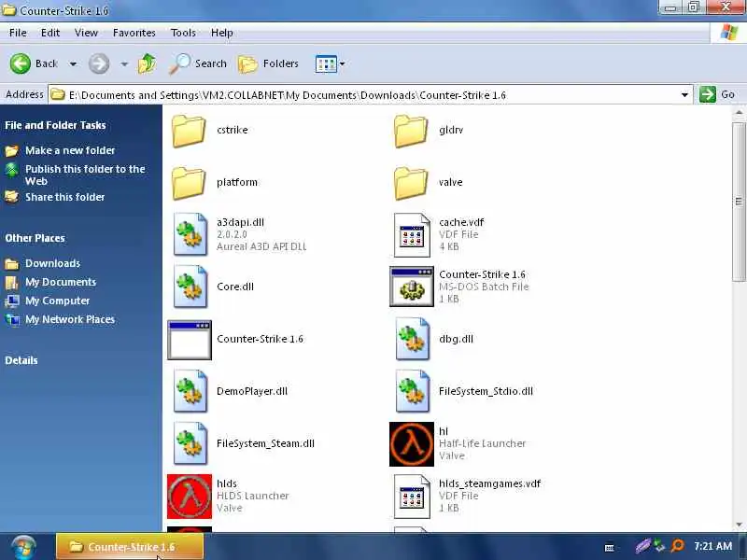
Task: Click the 'Half-Life Launcher' description text
Action: [482, 443]
